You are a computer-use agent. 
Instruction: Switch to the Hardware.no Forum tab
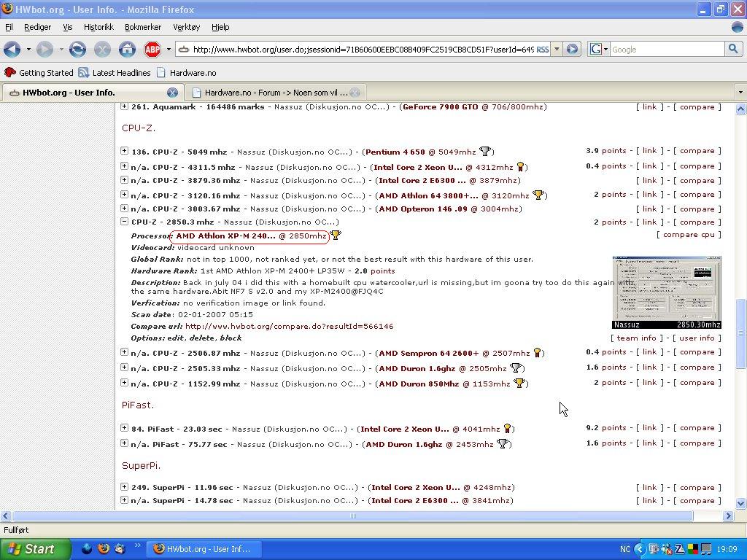coord(275,93)
